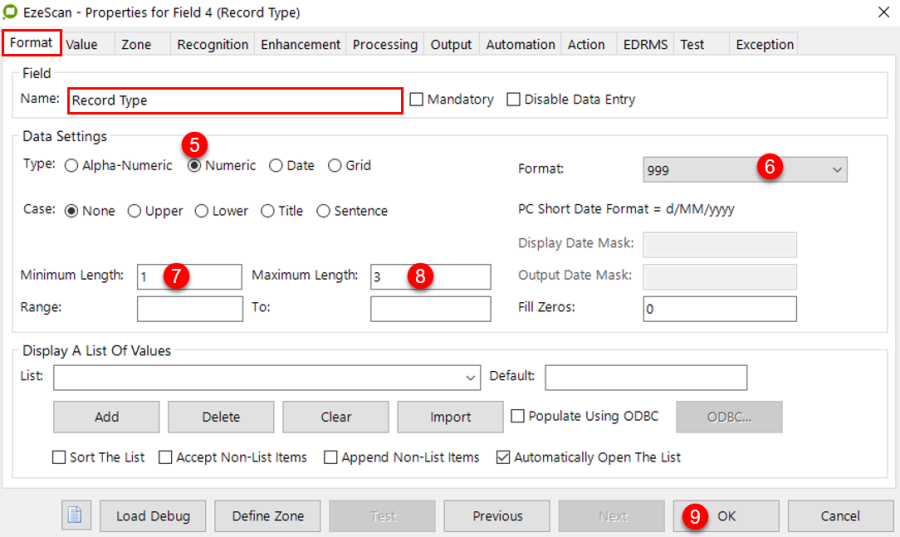
Task: Toggle Automatically Open The List checkbox
Action: 503,458
